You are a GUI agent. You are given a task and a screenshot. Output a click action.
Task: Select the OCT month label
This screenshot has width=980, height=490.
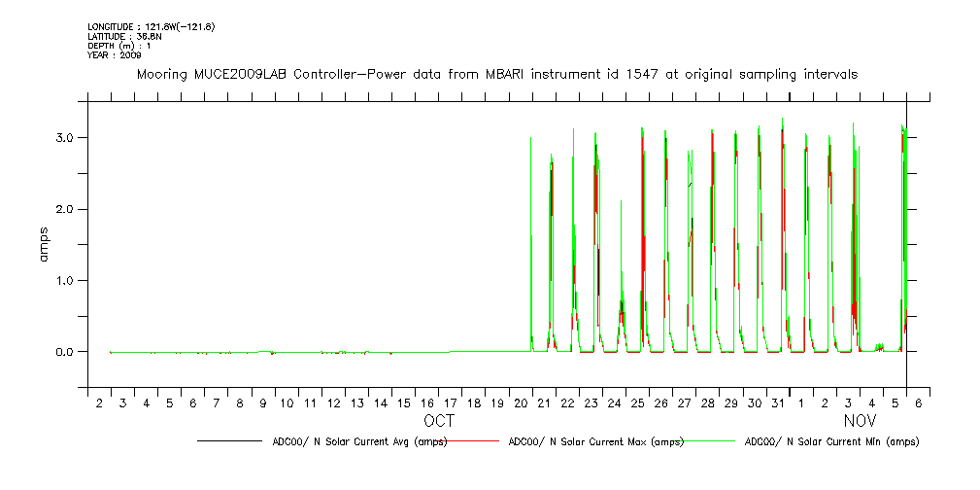(438, 421)
